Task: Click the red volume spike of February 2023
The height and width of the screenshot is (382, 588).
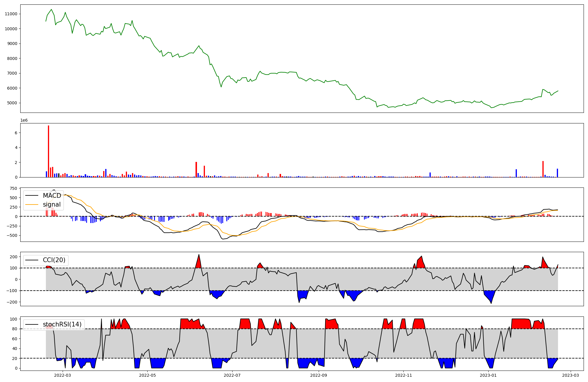Action: pyautogui.click(x=543, y=169)
